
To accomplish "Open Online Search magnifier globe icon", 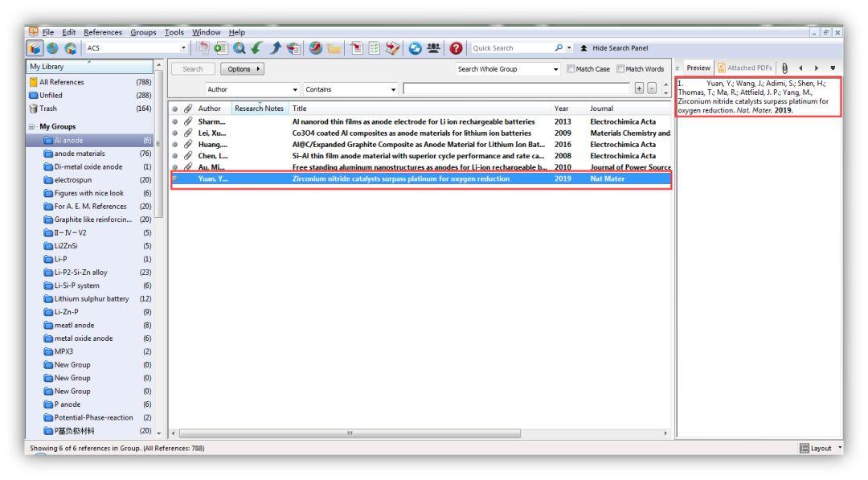I will pyautogui.click(x=240, y=48).
